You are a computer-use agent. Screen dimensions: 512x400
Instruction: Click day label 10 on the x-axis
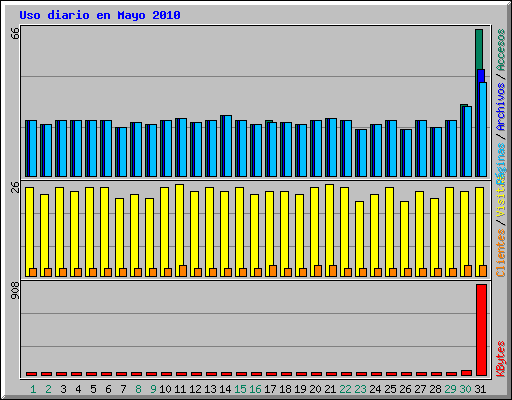point(165,389)
